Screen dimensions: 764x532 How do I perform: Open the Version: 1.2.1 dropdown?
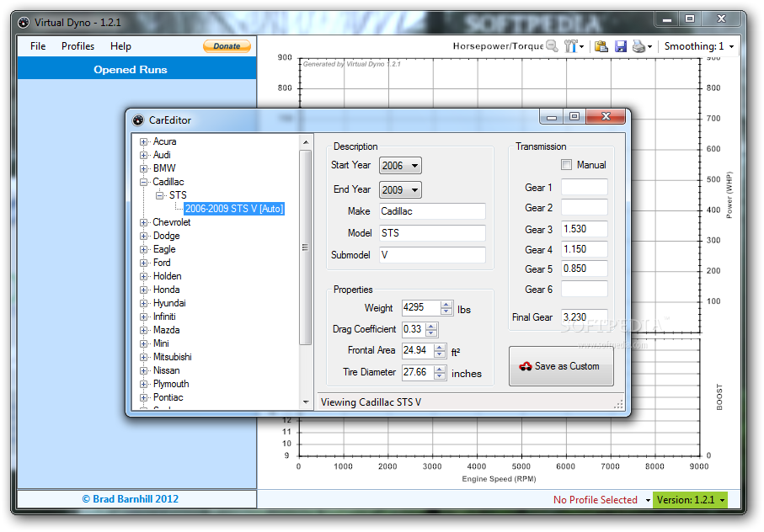click(690, 500)
